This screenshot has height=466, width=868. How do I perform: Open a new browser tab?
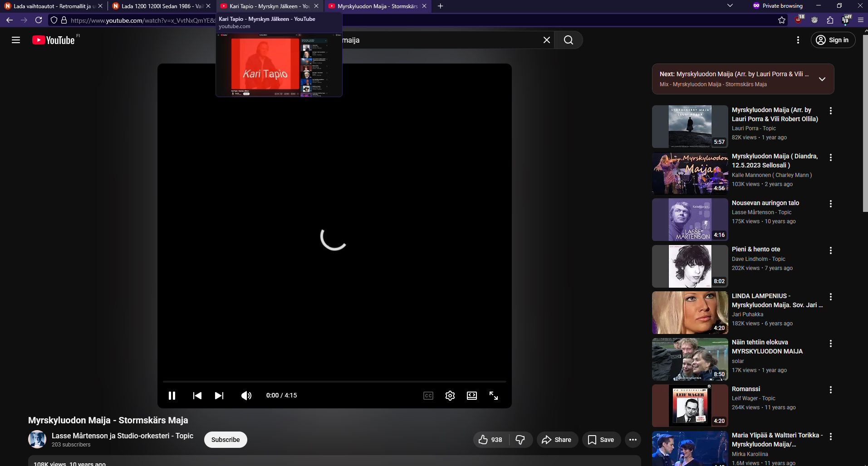(440, 6)
